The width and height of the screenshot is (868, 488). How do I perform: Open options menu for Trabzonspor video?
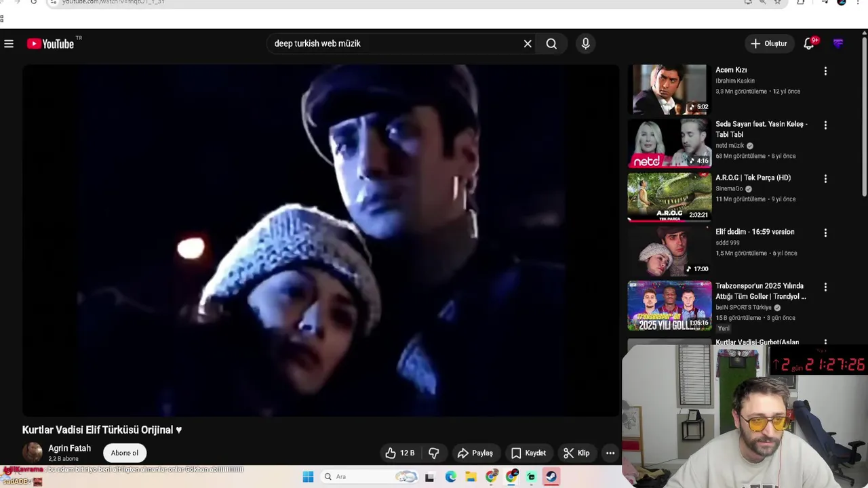point(825,287)
